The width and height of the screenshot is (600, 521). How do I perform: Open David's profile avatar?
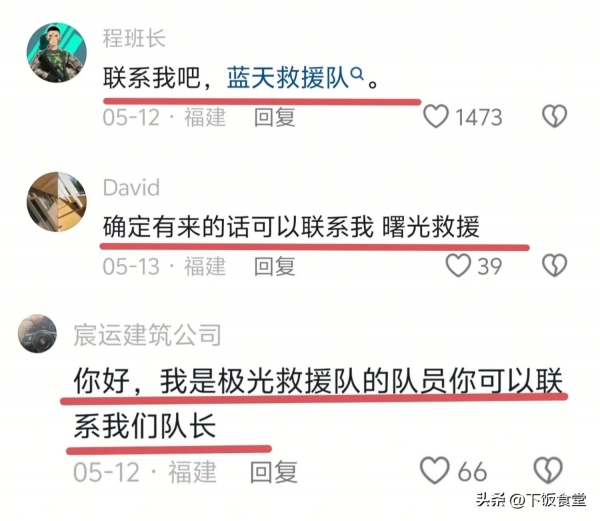point(57,202)
